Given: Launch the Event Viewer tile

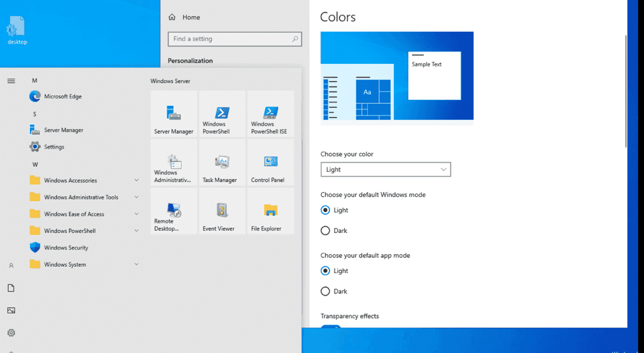Looking at the screenshot, I should (222, 211).
